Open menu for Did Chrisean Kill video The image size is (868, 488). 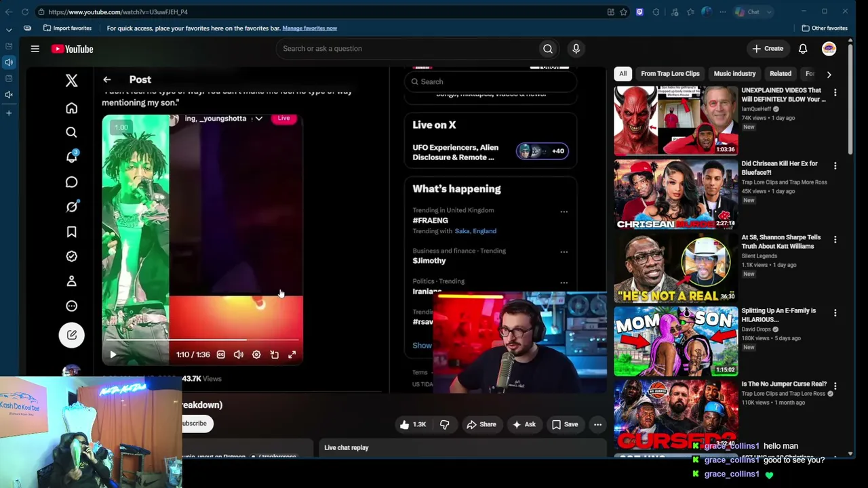(x=835, y=165)
